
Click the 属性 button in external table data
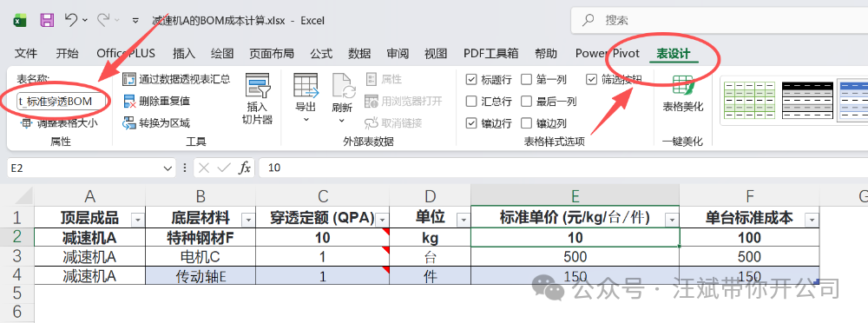384,79
